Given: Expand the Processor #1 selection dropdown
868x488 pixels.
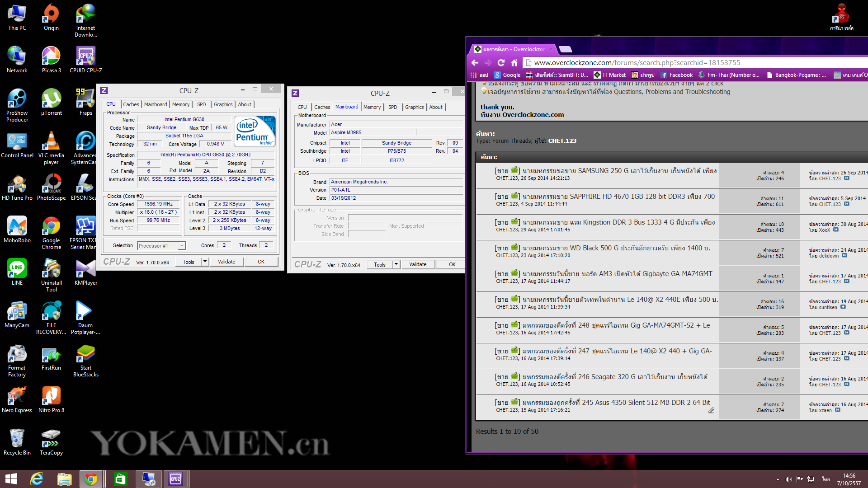Looking at the screenshot, I should tap(182, 246).
